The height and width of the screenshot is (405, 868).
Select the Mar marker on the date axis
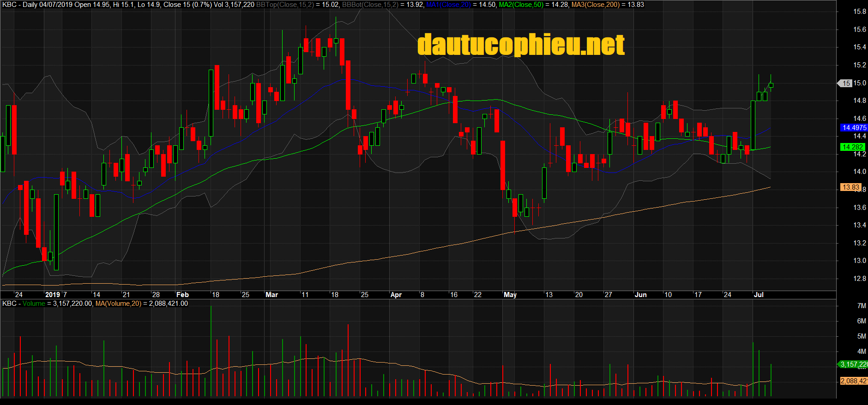click(x=271, y=295)
